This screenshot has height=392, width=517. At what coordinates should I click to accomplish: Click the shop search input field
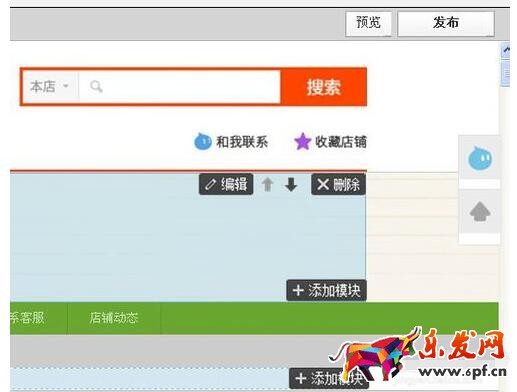[x=180, y=86]
